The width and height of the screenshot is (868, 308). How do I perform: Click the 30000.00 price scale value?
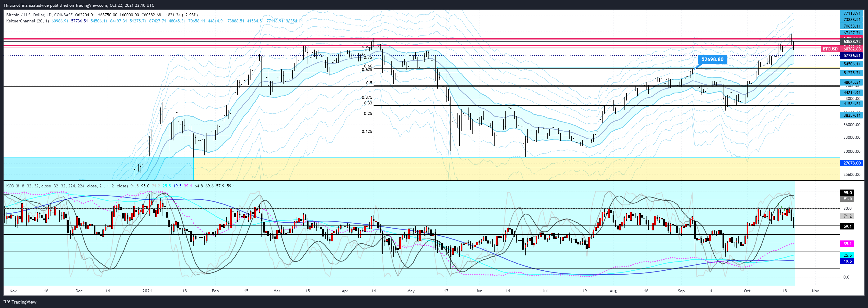[852, 151]
